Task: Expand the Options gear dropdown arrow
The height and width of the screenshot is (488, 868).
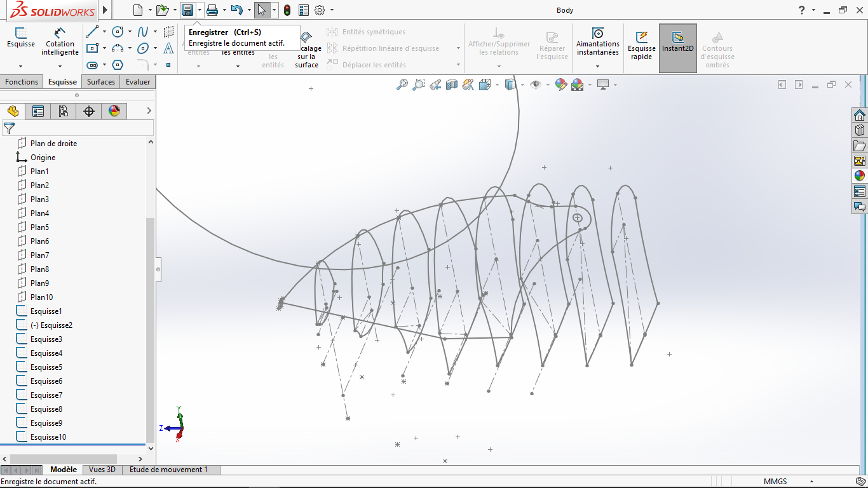Action: click(x=332, y=10)
